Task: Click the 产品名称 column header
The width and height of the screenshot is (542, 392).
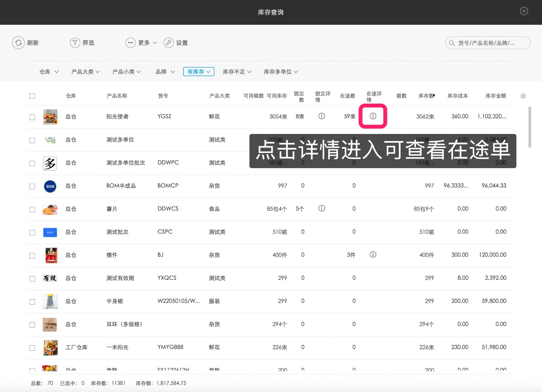Action: [117, 96]
